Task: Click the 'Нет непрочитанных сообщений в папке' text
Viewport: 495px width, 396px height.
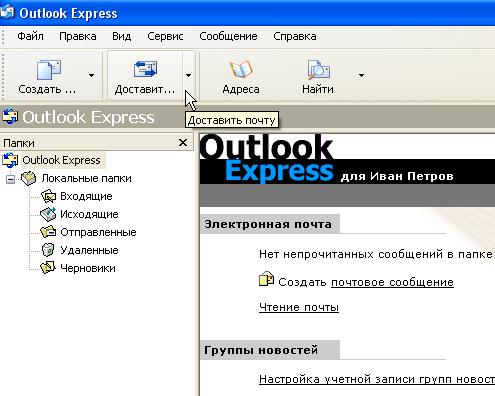Action: click(376, 254)
